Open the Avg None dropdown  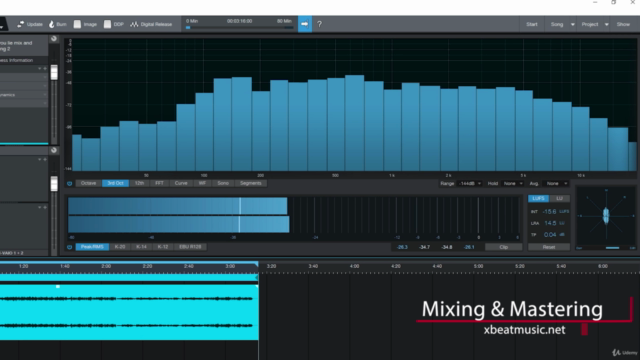557,184
